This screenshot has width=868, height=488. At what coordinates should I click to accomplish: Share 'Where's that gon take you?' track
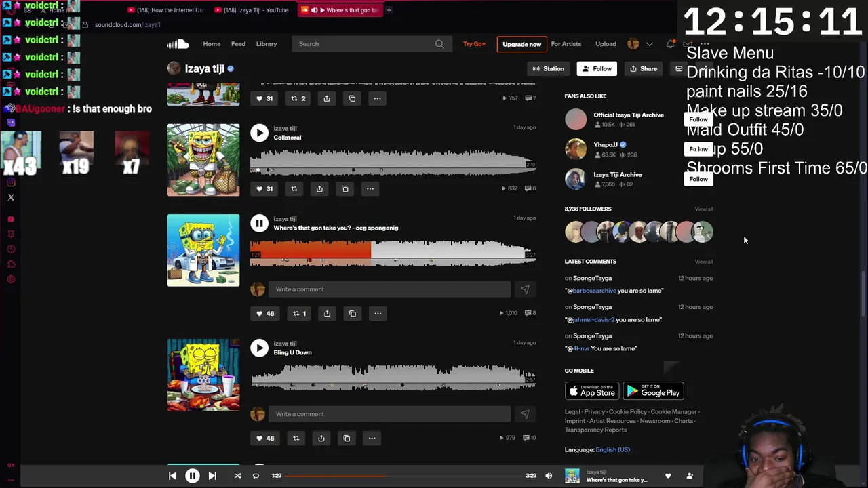pyautogui.click(x=327, y=313)
